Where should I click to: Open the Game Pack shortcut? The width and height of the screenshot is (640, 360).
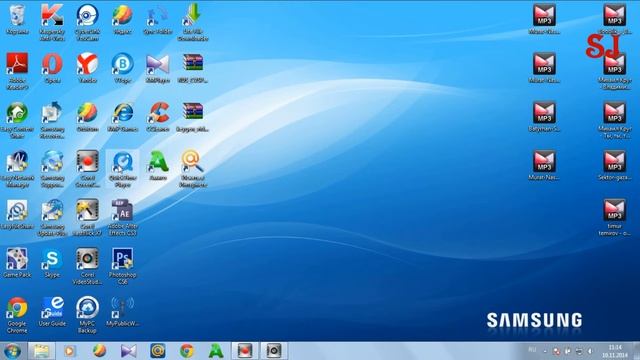pos(17,262)
